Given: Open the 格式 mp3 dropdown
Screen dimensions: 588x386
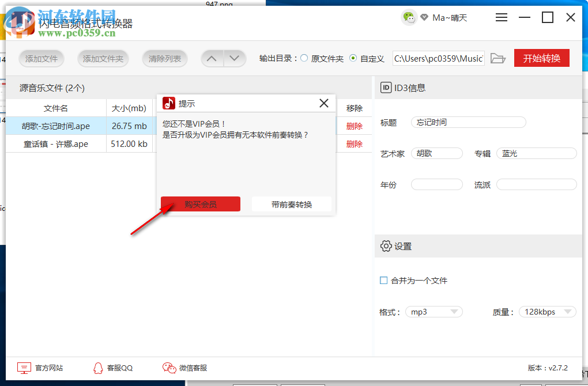Looking at the screenshot, I should click(x=434, y=311).
